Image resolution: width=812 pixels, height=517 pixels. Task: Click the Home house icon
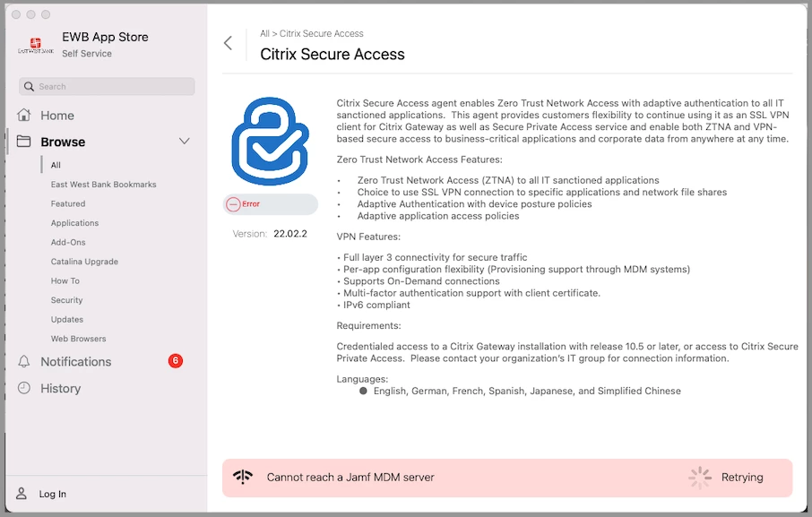[x=24, y=115]
